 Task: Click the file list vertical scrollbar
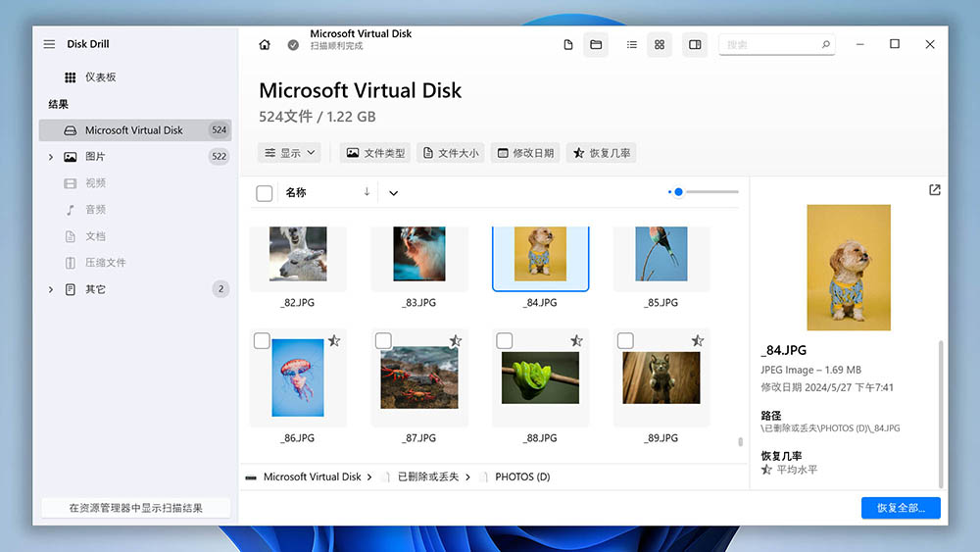(x=741, y=441)
